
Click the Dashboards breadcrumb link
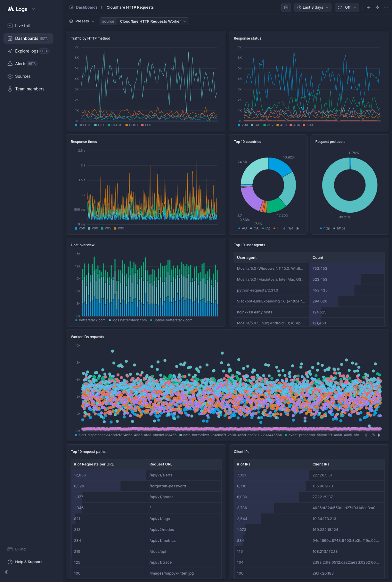[x=86, y=7]
